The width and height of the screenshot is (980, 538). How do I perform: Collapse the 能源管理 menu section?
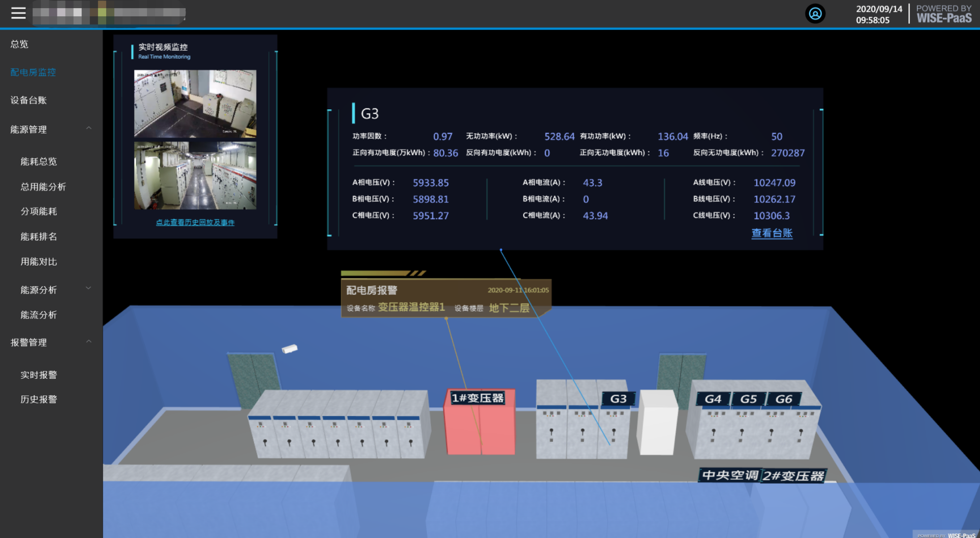[89, 129]
